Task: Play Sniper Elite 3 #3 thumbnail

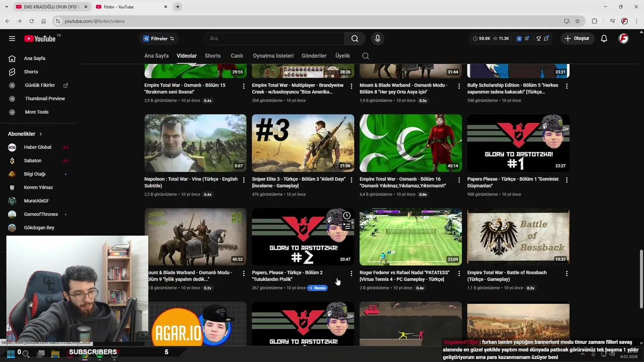Action: pyautogui.click(x=303, y=143)
